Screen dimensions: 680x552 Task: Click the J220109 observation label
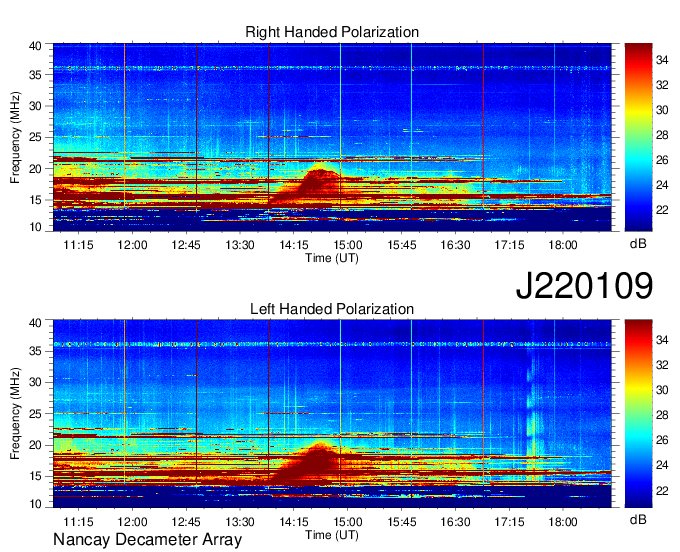point(584,286)
